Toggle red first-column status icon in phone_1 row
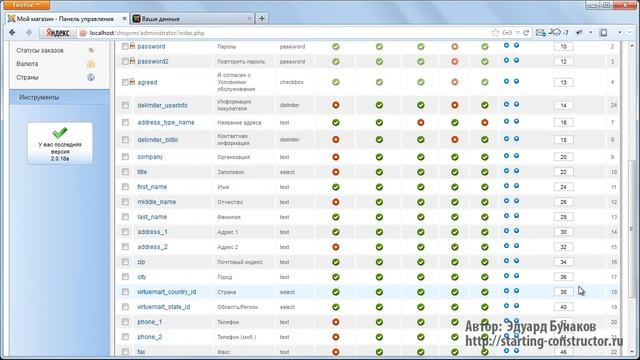The image size is (640, 360). click(x=336, y=322)
